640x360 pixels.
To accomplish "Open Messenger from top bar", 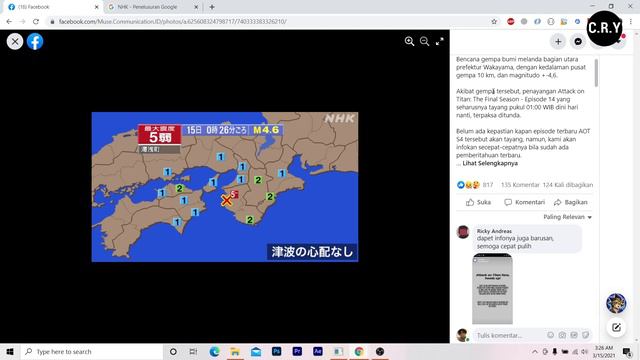I will point(578,42).
